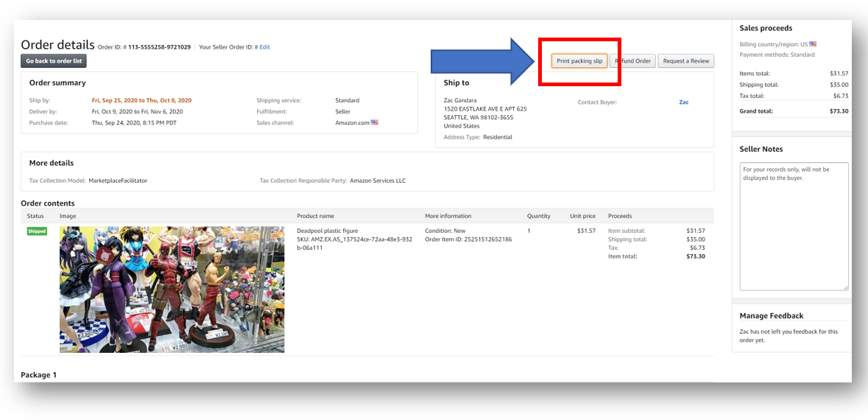Click the Proceeds column header
Viewport: 868px width, 420px height.
620,216
